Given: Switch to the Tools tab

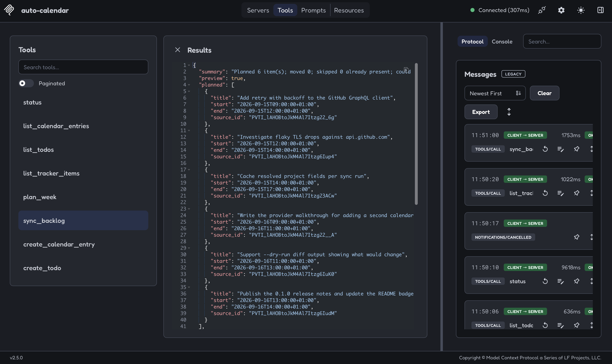Looking at the screenshot, I should tap(285, 10).
